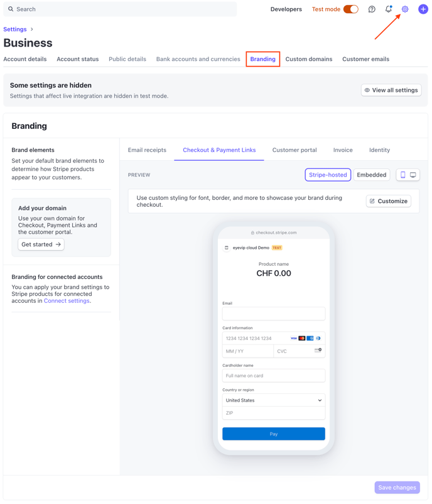Switch preview to mobile device icon
Viewport: 432px width, 504px height.
(402, 175)
